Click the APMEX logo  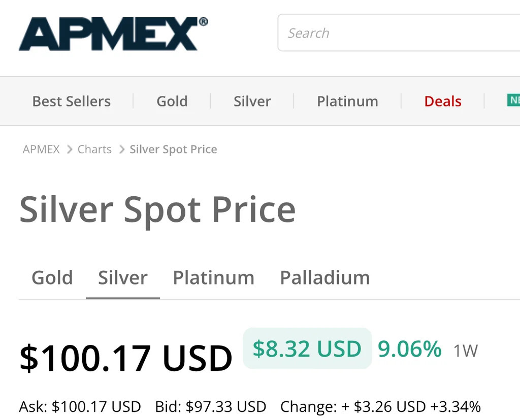coord(113,33)
